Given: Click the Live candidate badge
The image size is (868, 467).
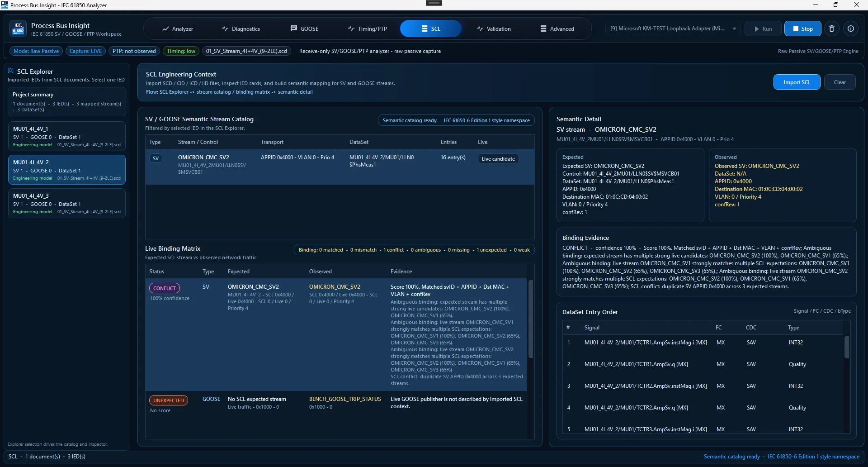Looking at the screenshot, I should 498,159.
